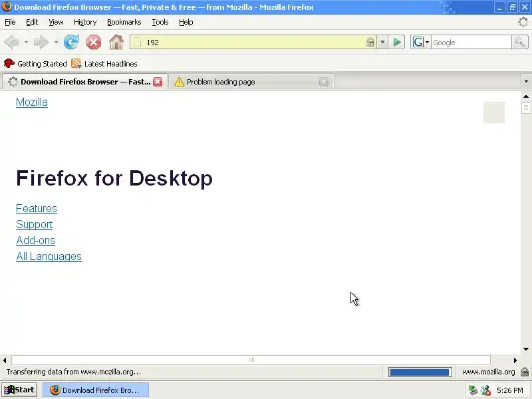The image size is (532, 399).
Task: Open the History menu
Action: [85, 22]
